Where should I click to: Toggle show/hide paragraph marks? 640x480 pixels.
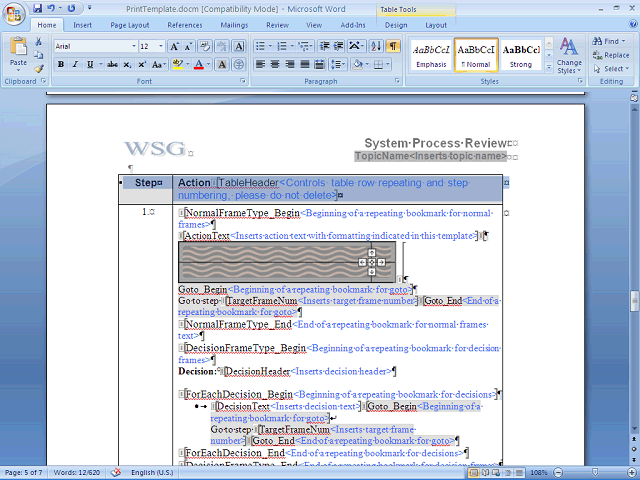pyautogui.click(x=393, y=46)
